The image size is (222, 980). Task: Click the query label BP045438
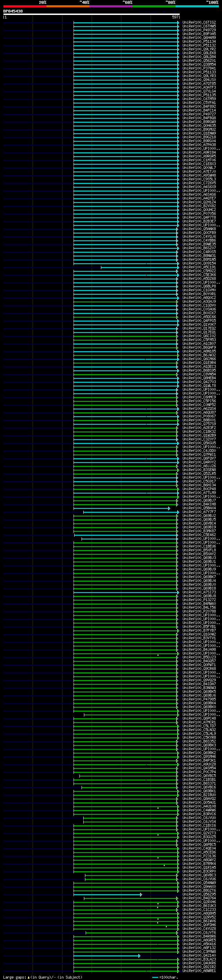tap(13, 11)
